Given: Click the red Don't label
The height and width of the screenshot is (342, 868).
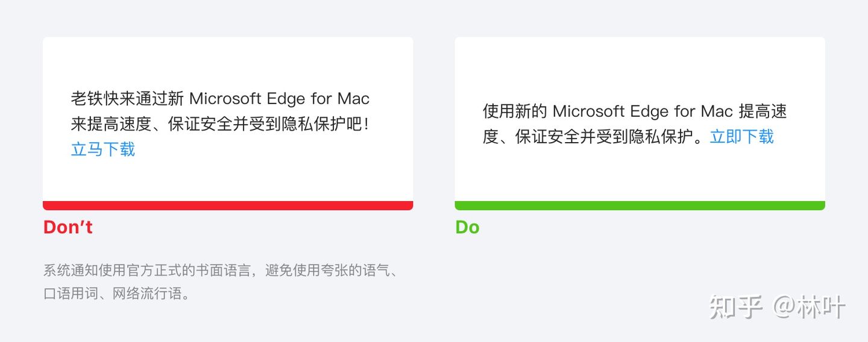Looking at the screenshot, I should [68, 227].
